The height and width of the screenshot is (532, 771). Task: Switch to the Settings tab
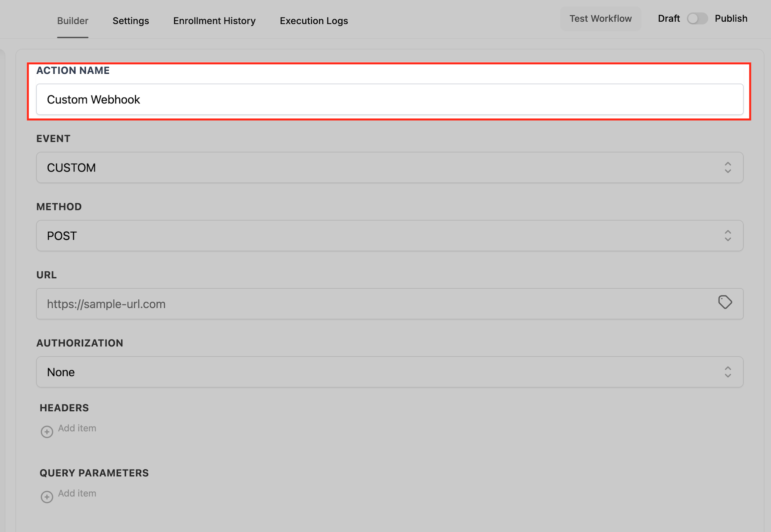pos(131,21)
